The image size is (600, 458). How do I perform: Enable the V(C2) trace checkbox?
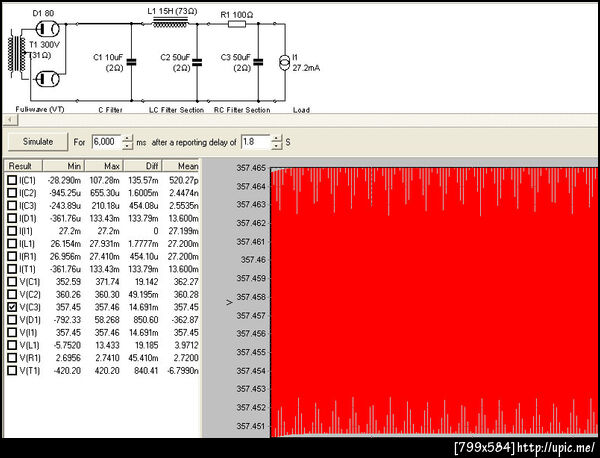(x=12, y=294)
